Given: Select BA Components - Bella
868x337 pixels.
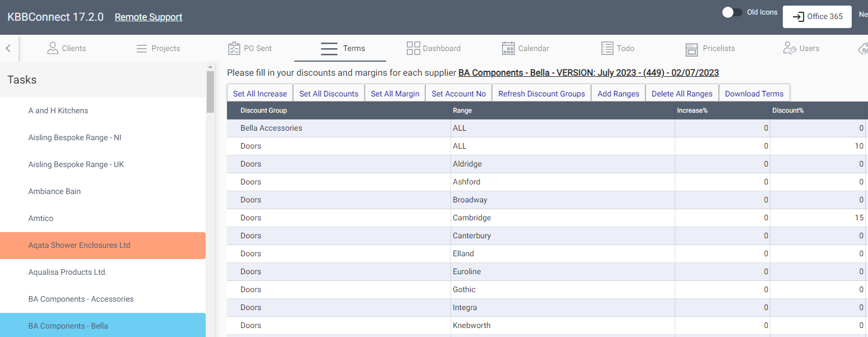Looking at the screenshot, I should coord(103,326).
